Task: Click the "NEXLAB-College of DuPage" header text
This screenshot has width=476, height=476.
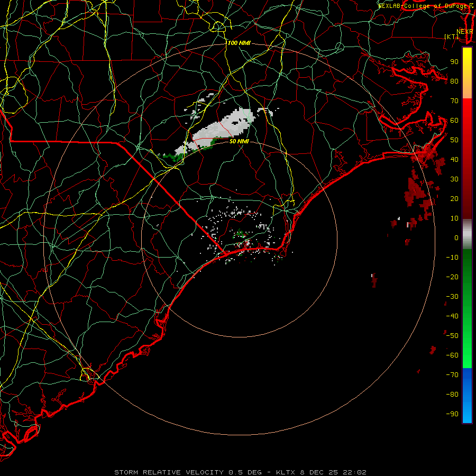Action: pyautogui.click(x=423, y=6)
